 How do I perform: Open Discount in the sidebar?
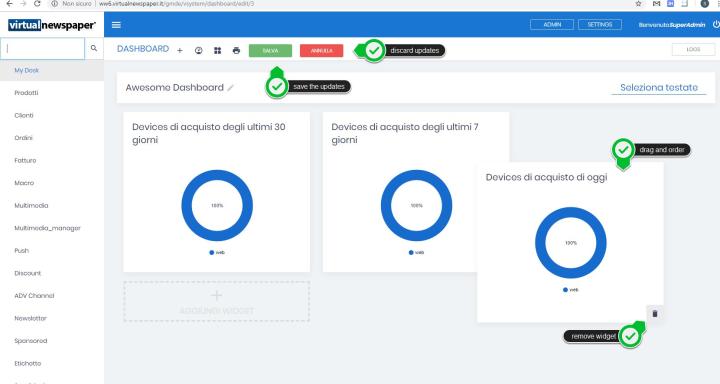(x=28, y=273)
